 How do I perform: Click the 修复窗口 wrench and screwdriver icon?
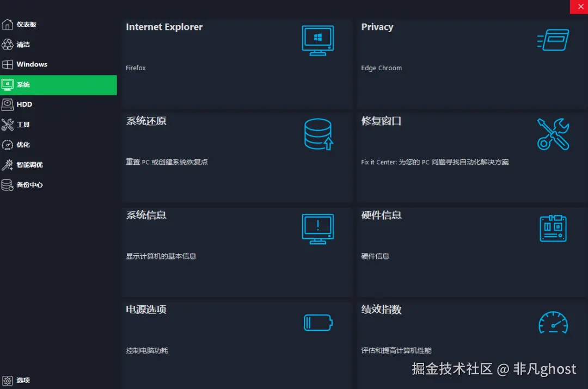(553, 134)
